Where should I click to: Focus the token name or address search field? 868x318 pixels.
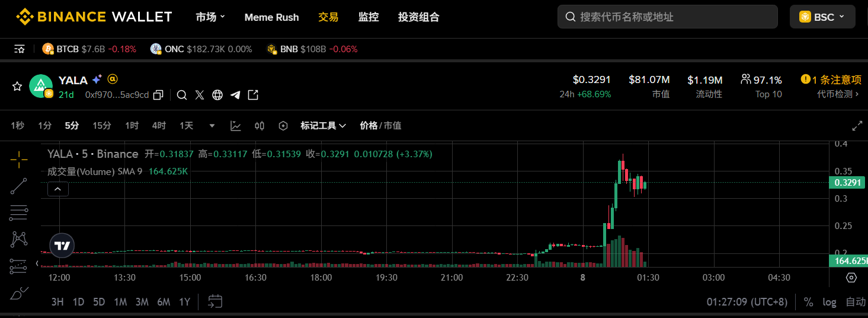pos(668,17)
